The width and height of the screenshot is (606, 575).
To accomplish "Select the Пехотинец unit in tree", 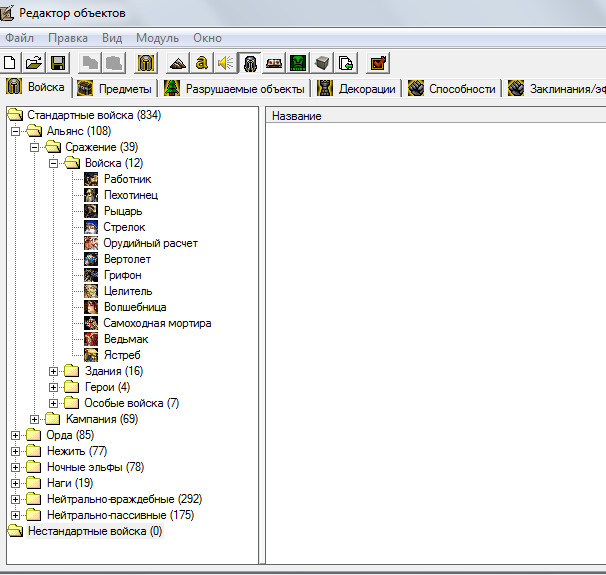I will coord(131,195).
